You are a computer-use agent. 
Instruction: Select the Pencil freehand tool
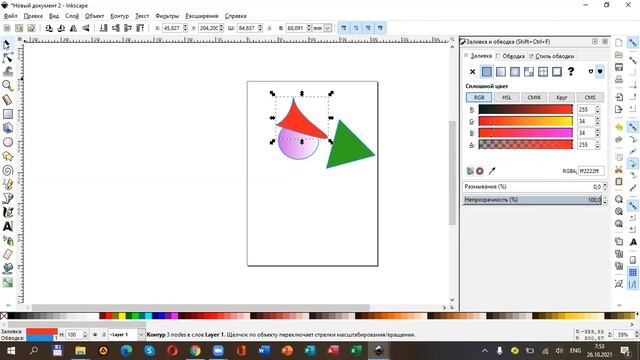pos(7,184)
